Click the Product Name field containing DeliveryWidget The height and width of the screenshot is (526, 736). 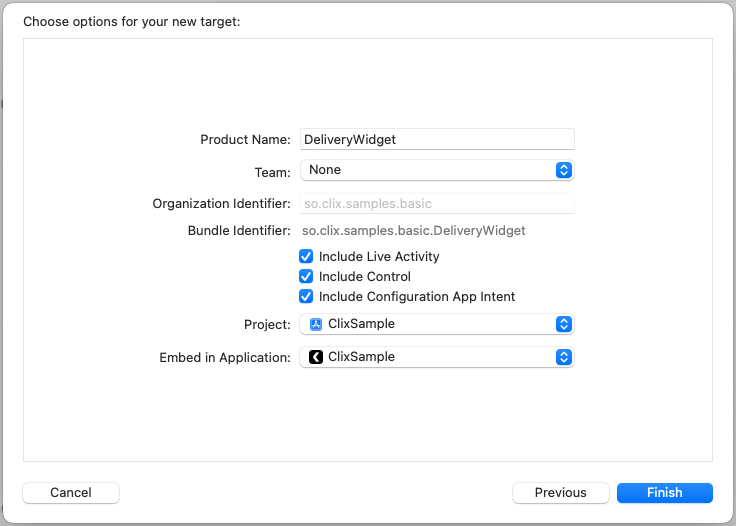pos(437,139)
